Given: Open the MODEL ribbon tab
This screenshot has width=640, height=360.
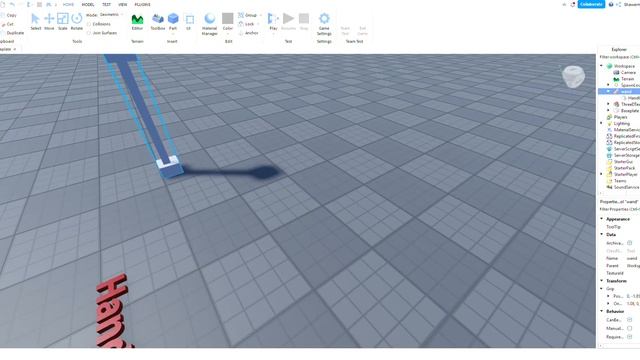Looking at the screenshot, I should coord(88,4).
